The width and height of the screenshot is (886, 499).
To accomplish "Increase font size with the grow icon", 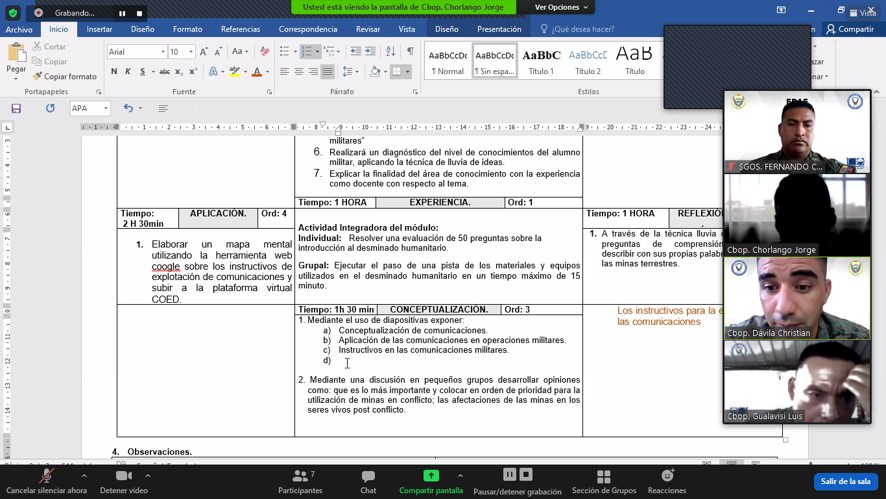I will coord(203,51).
